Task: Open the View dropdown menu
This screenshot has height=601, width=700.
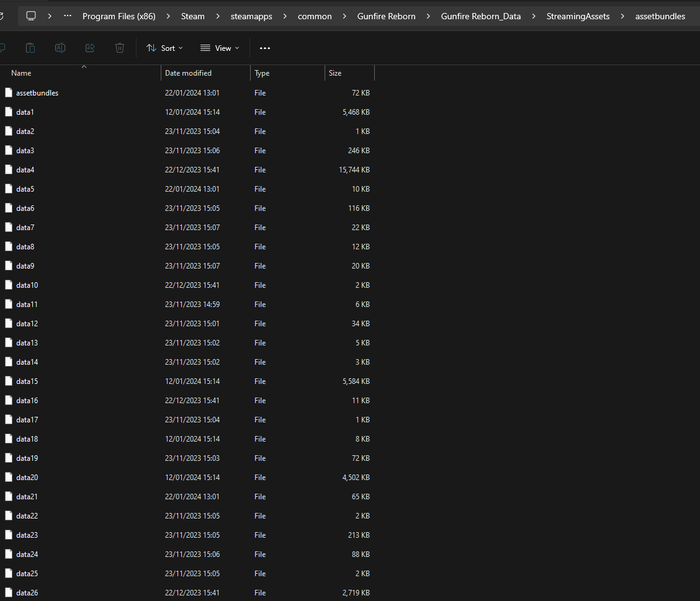Action: coord(220,48)
